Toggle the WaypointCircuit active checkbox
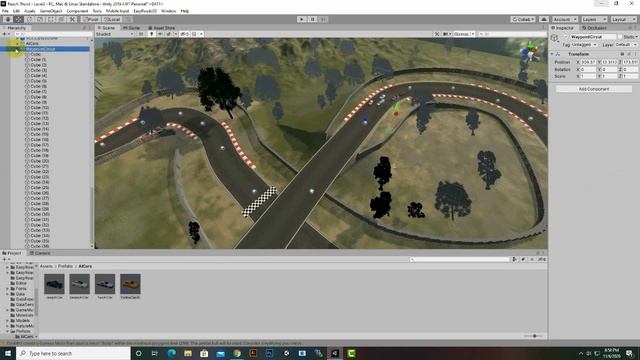This screenshot has width=640, height=360. [566, 37]
